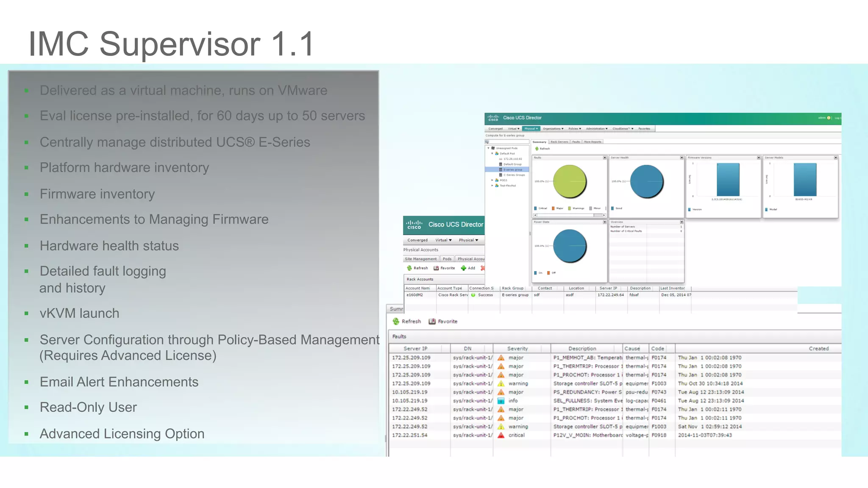
Task: Click major severity icon in the P1_MEMHOT_AB row
Action: click(x=501, y=358)
